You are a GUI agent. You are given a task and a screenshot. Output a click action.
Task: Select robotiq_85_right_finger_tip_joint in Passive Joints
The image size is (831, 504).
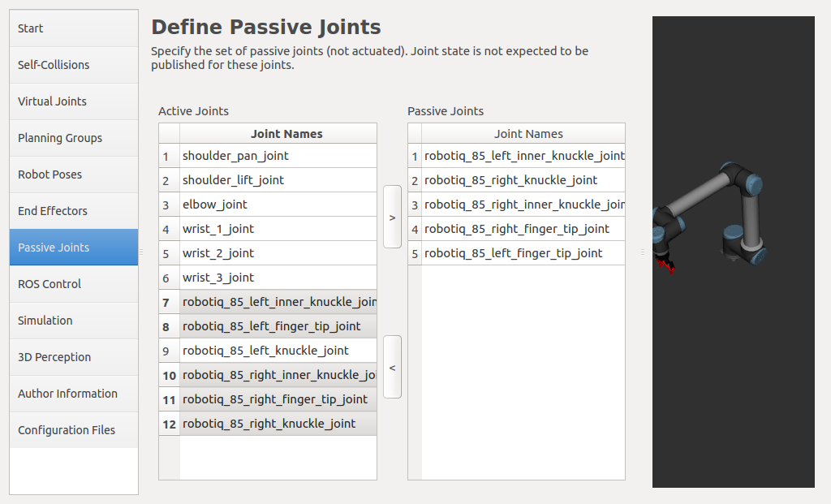[523, 229]
